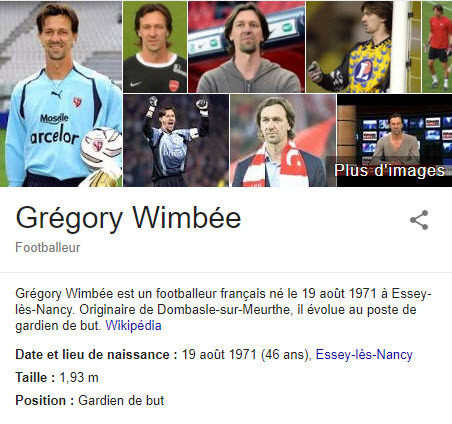452x424 pixels.
Task: Open the partial photo of player in red shirt
Action: (437, 47)
